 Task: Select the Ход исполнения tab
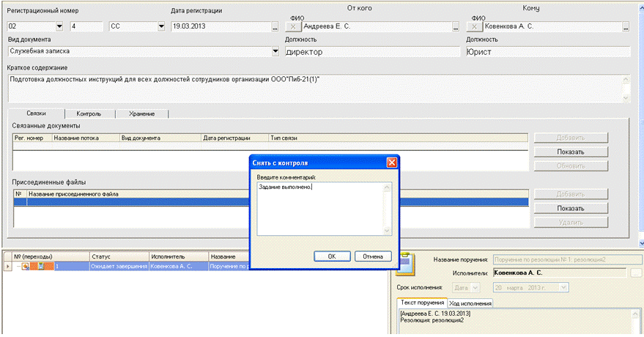(470, 303)
